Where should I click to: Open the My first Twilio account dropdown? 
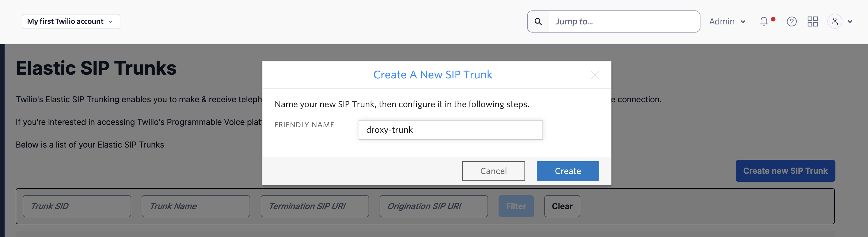(x=71, y=21)
